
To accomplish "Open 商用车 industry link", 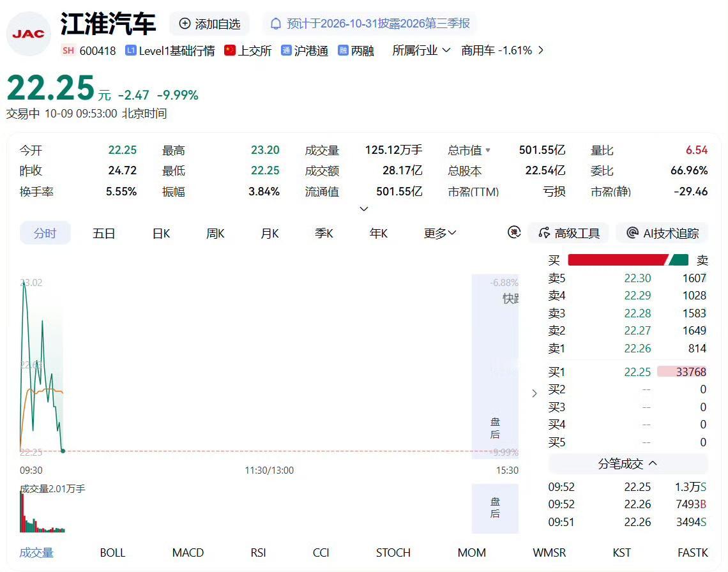I will [x=496, y=50].
